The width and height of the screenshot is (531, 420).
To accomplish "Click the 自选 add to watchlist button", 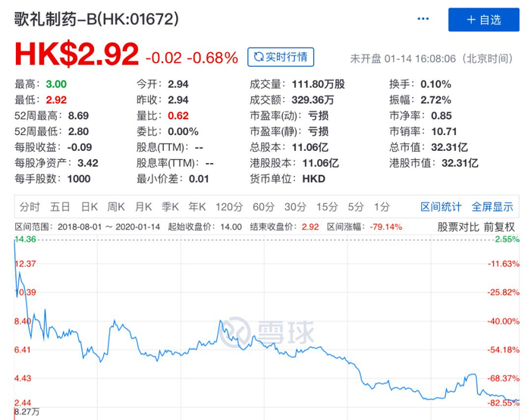I will [x=484, y=20].
